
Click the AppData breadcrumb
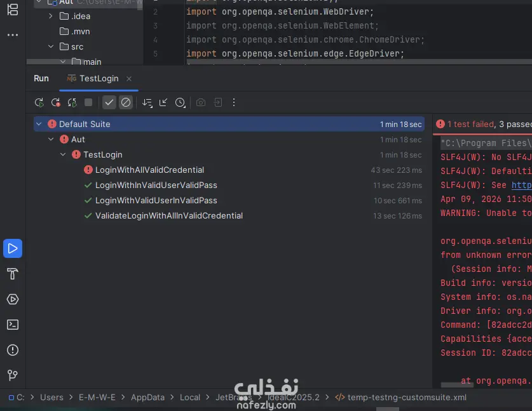147,398
